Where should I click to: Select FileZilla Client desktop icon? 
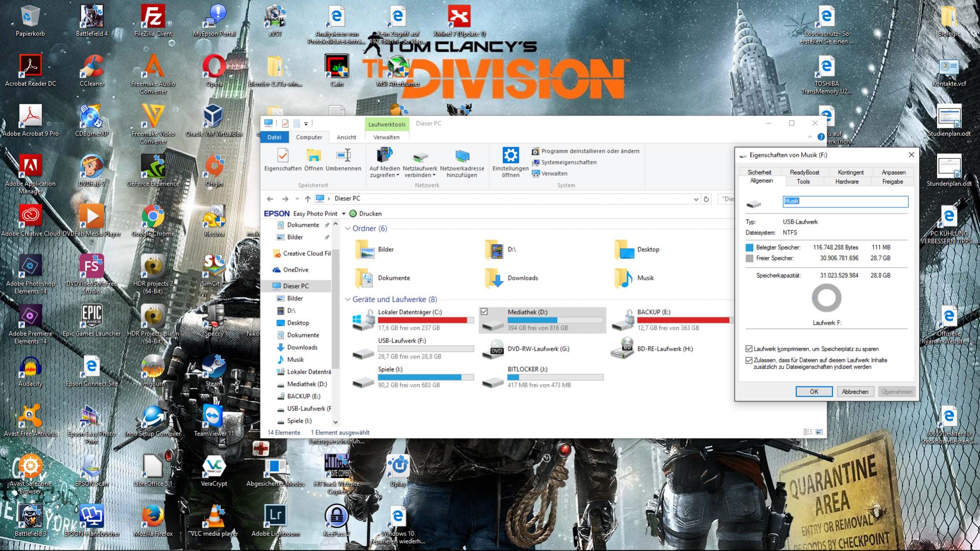pyautogui.click(x=153, y=21)
